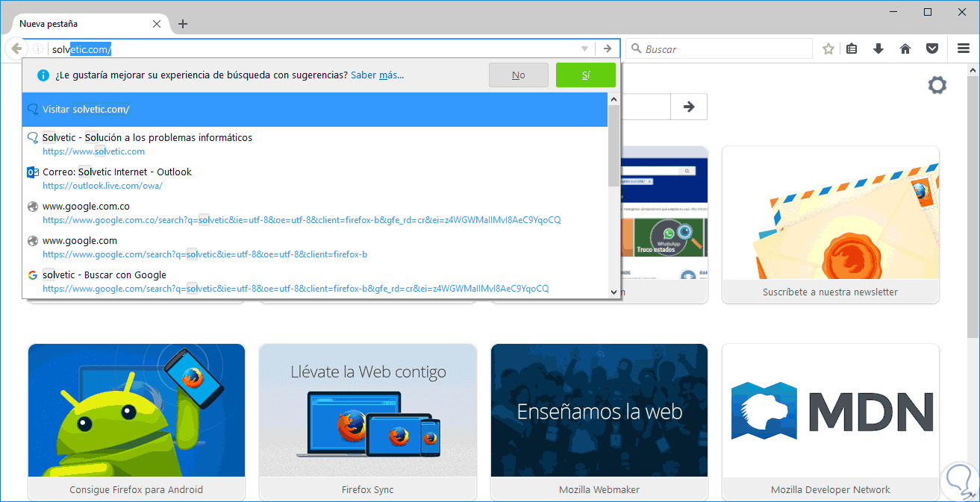
Task: Choose Solvetic - Solución a los problemas informáticos
Action: (x=315, y=144)
